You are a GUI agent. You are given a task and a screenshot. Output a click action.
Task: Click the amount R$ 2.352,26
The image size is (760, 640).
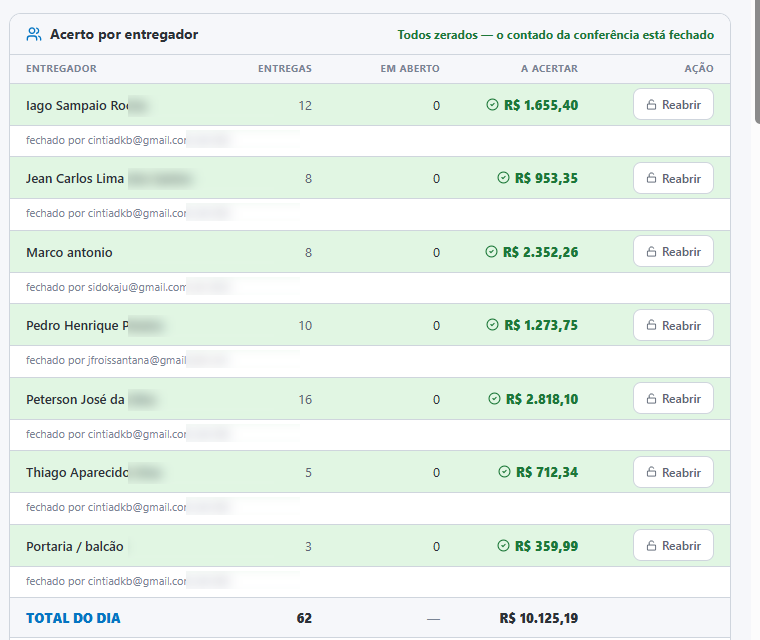tap(540, 252)
